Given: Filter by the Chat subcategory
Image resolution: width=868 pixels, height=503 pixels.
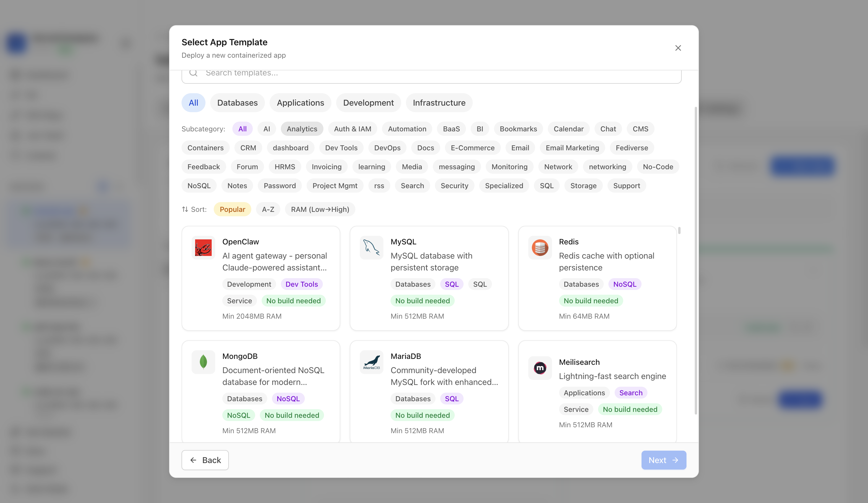Looking at the screenshot, I should 608,129.
